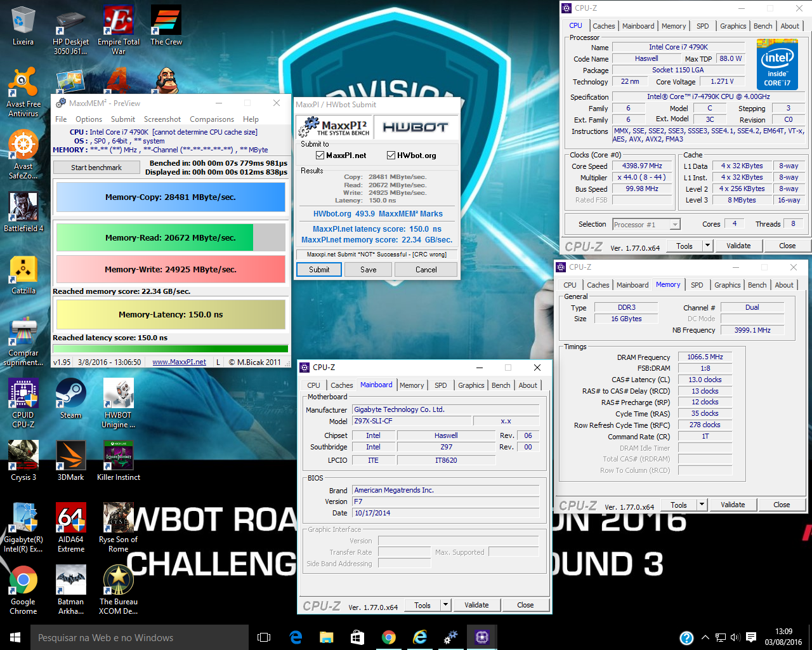812x650 pixels.
Task: Open Action Center notifications icon
Action: [x=751, y=637]
